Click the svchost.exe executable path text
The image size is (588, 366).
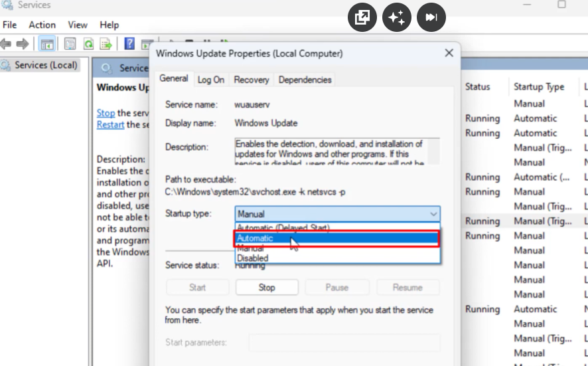click(x=255, y=192)
